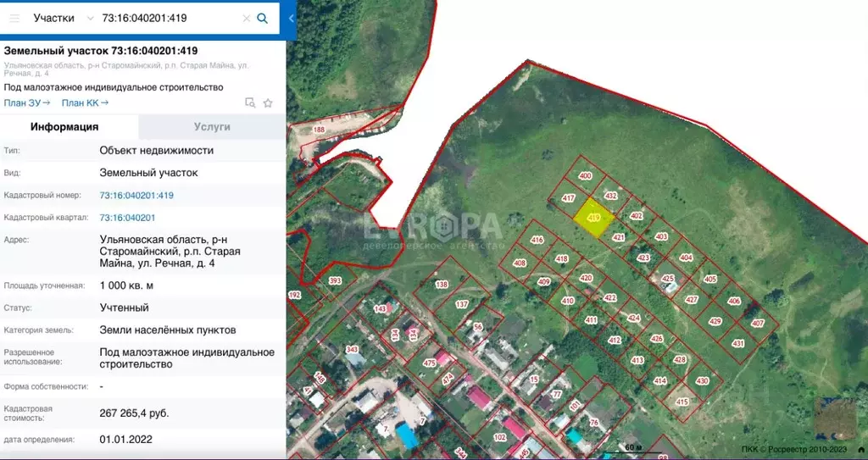
Task: Click in the search input field
Action: [170, 18]
